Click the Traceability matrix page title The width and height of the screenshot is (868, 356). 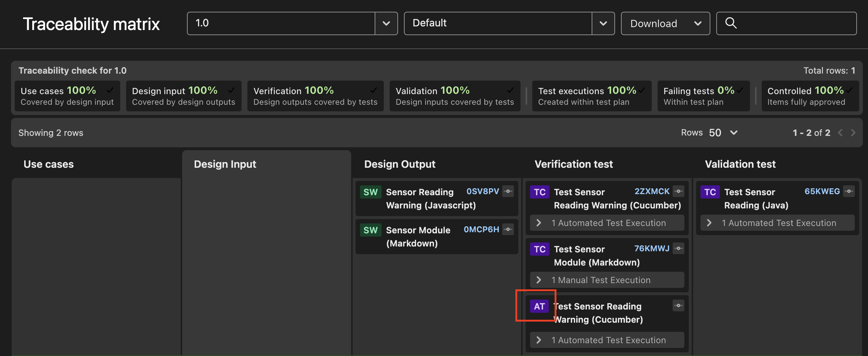[x=91, y=24]
